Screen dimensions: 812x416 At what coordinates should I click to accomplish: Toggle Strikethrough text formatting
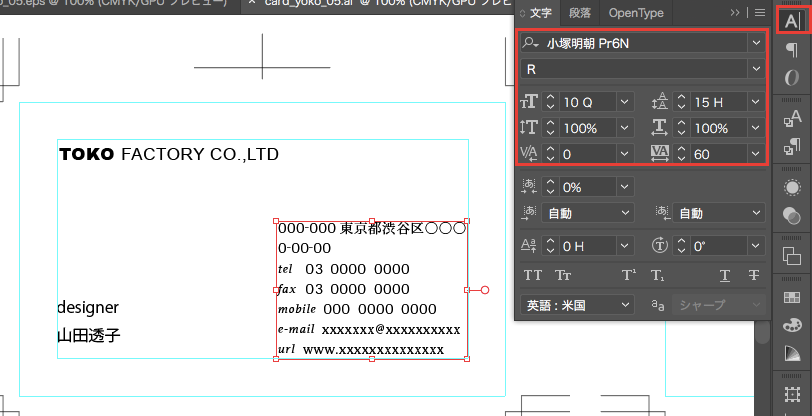coord(753,276)
